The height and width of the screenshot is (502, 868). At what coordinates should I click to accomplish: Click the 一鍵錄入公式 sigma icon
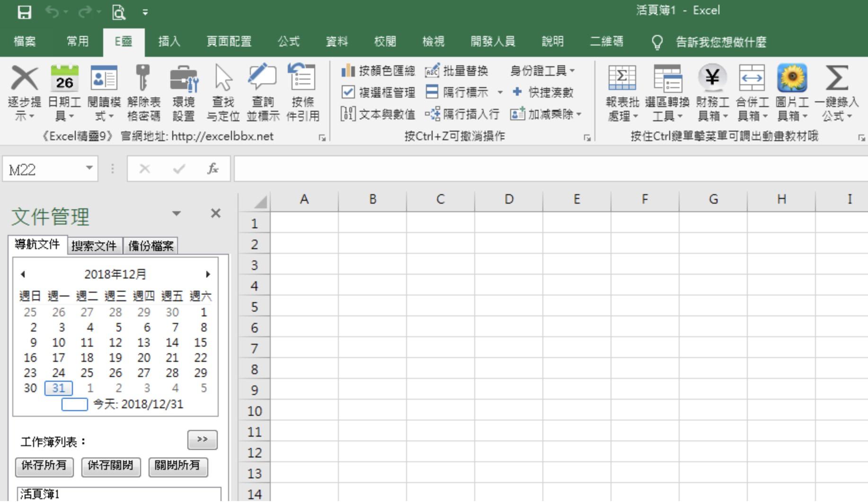point(836,79)
